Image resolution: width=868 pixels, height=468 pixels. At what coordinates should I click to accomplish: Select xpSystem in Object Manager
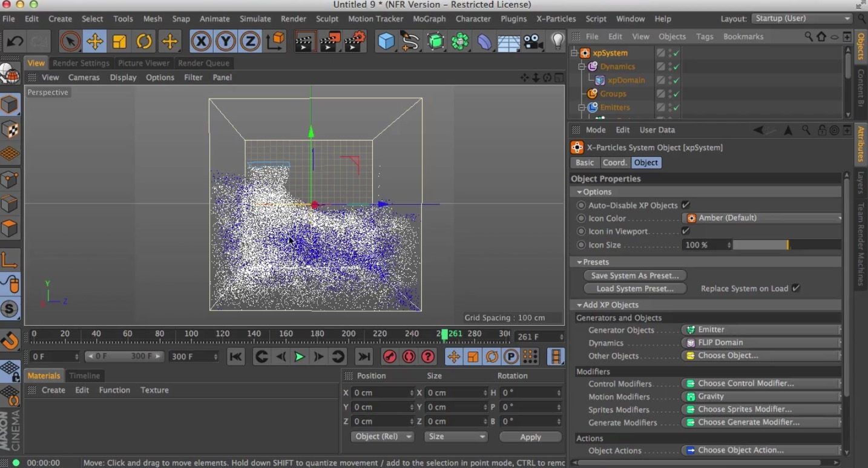[610, 53]
